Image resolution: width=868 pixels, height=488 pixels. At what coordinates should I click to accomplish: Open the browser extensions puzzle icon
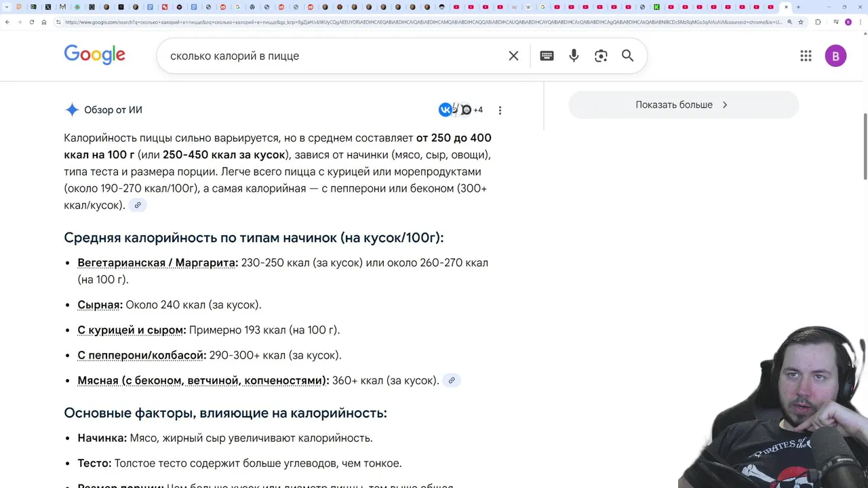tap(818, 22)
